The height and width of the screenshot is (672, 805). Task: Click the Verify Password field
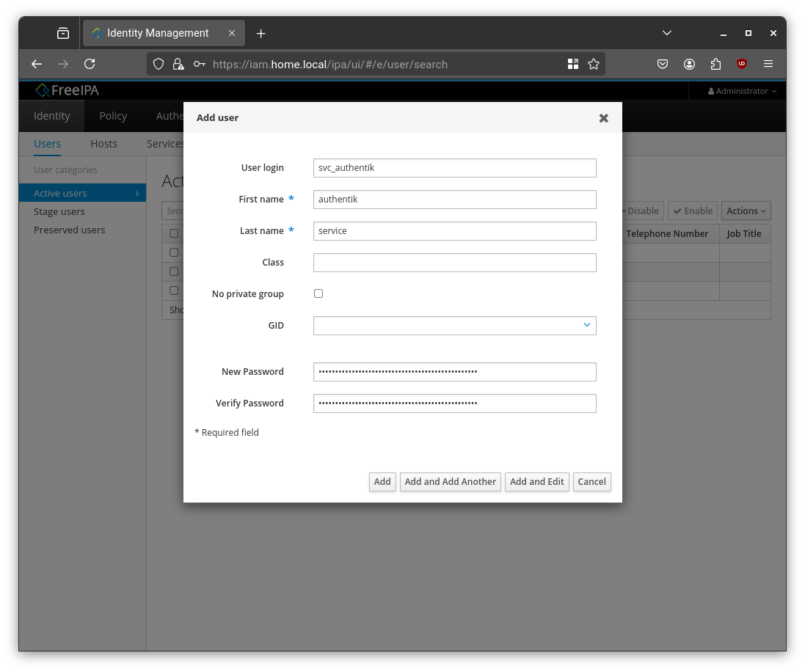click(x=454, y=403)
